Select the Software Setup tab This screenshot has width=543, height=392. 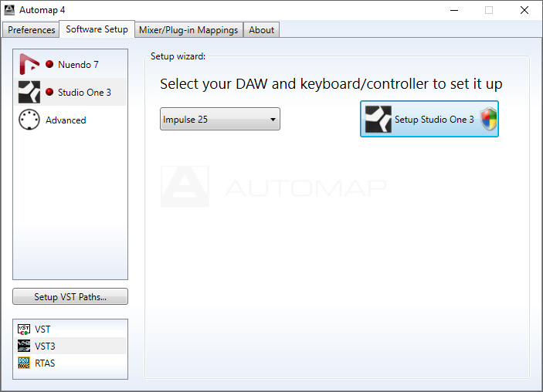point(97,29)
